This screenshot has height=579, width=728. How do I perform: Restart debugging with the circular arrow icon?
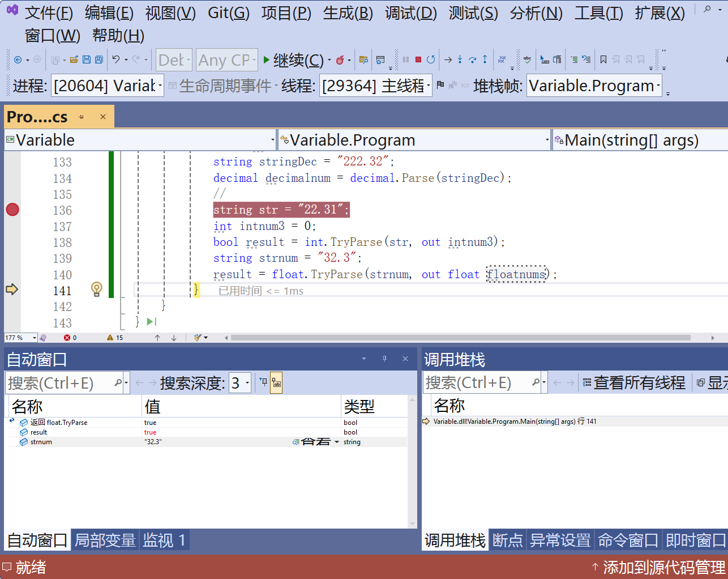[x=432, y=59]
